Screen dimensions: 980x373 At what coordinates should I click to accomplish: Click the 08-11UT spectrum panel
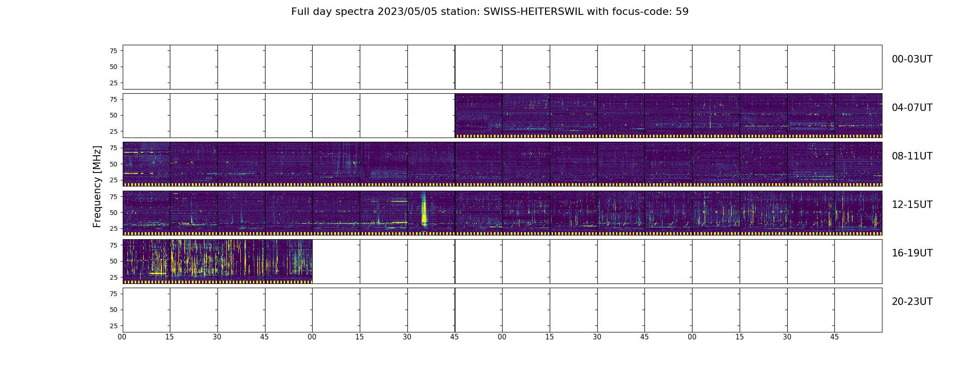[x=502, y=164]
